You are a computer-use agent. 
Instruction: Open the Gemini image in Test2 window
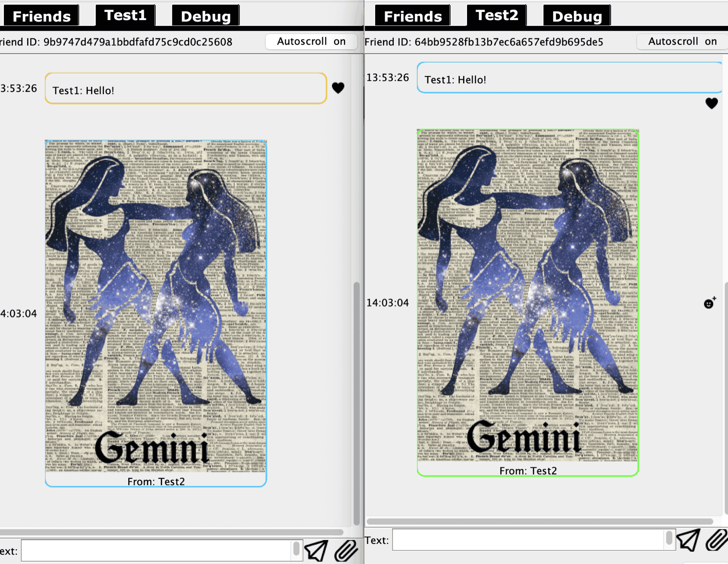click(528, 295)
